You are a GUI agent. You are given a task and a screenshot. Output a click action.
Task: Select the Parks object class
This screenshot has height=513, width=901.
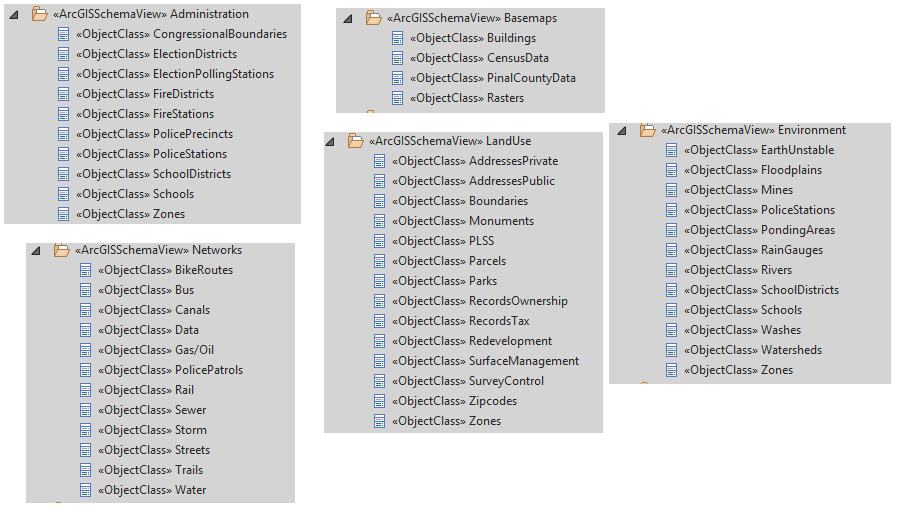pyautogui.click(x=444, y=281)
